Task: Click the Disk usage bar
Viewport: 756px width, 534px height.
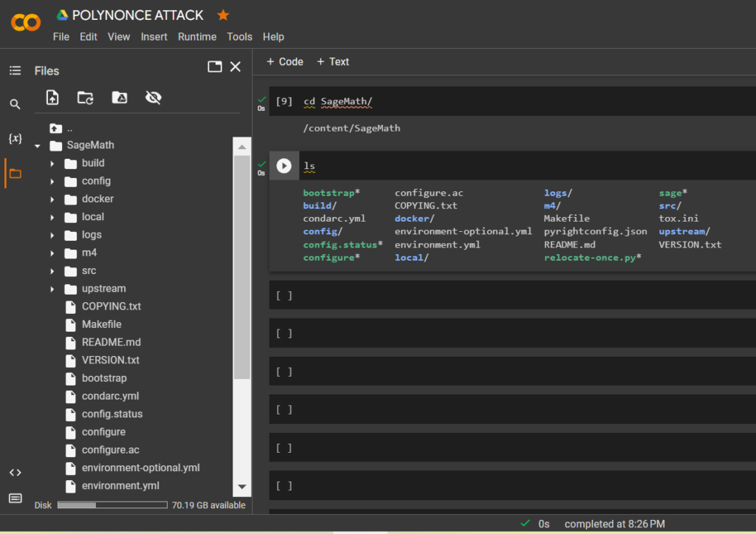Action: 112,505
